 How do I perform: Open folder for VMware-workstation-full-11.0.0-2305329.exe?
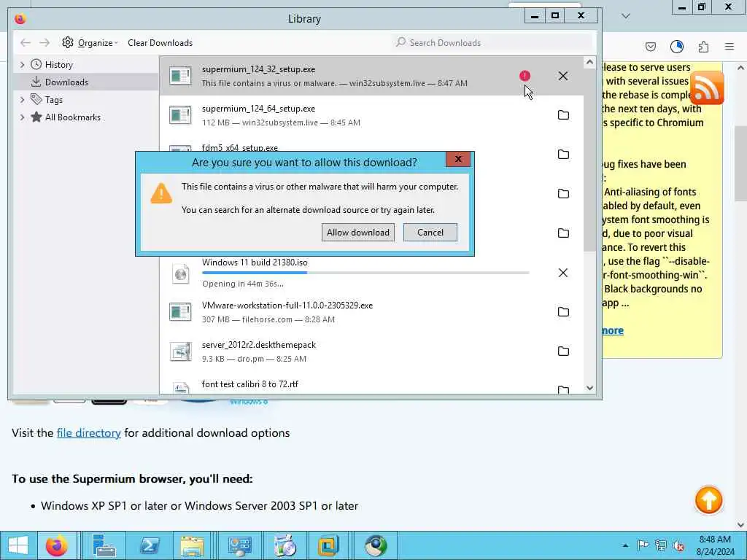tap(563, 312)
